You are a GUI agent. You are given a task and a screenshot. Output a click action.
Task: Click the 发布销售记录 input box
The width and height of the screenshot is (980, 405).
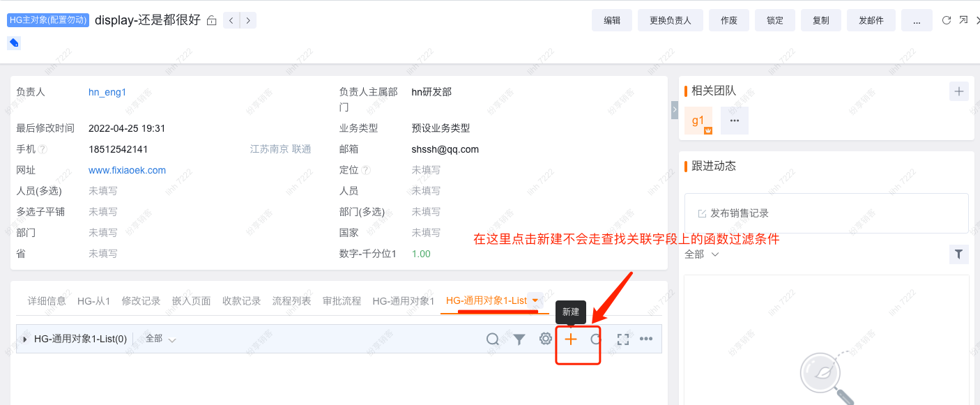point(827,213)
